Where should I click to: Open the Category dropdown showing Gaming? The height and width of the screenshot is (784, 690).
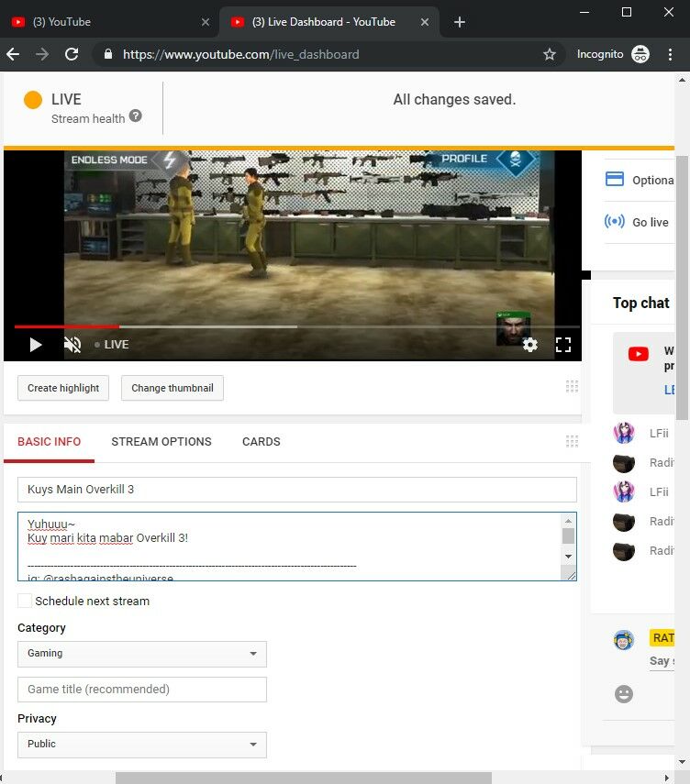142,654
